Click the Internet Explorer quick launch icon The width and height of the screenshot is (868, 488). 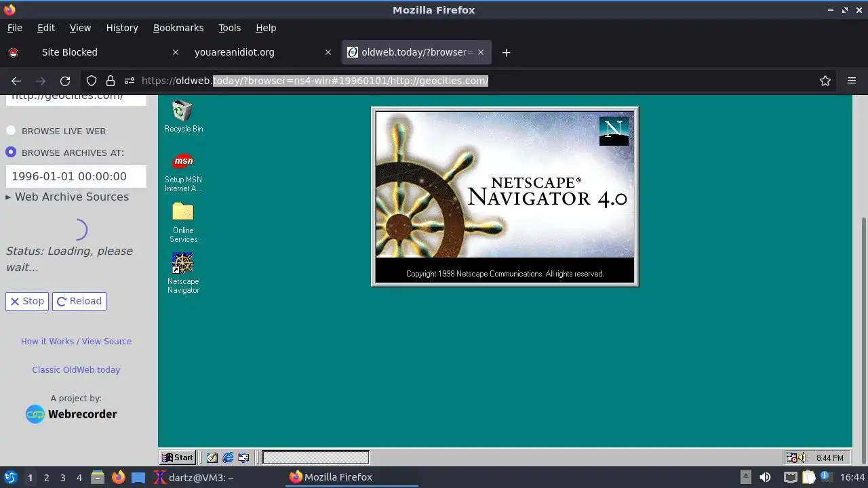[228, 457]
